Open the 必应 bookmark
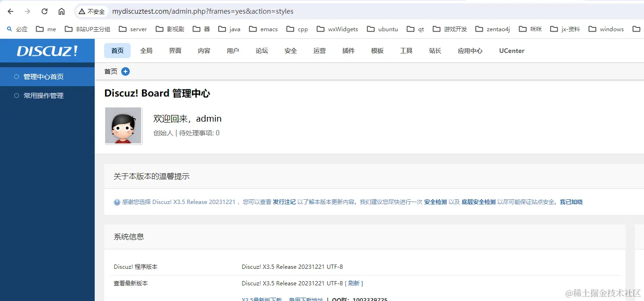 pos(17,29)
